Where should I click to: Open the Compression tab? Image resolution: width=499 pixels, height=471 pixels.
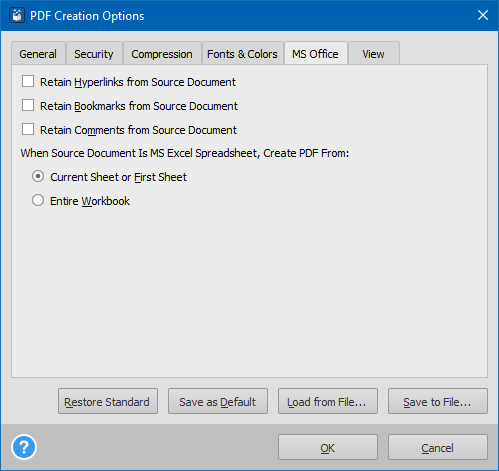[x=162, y=53]
